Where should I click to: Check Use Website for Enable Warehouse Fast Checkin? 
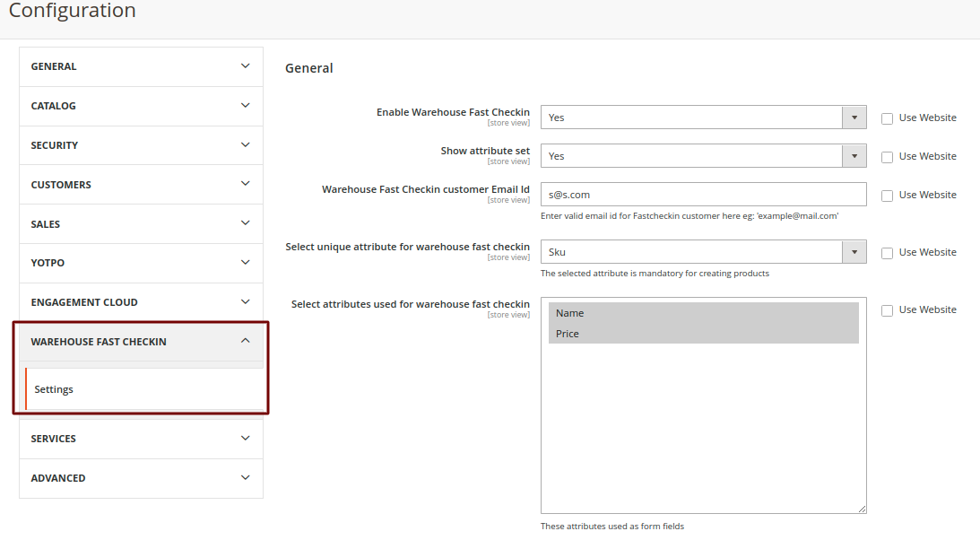[887, 118]
